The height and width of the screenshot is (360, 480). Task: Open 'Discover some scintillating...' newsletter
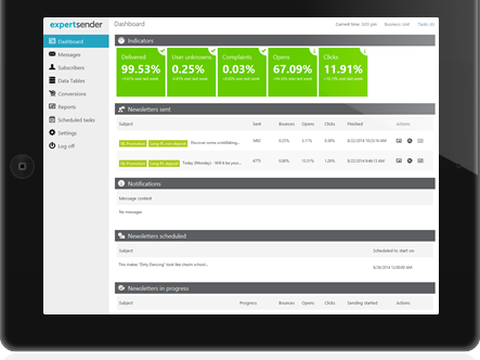click(215, 143)
